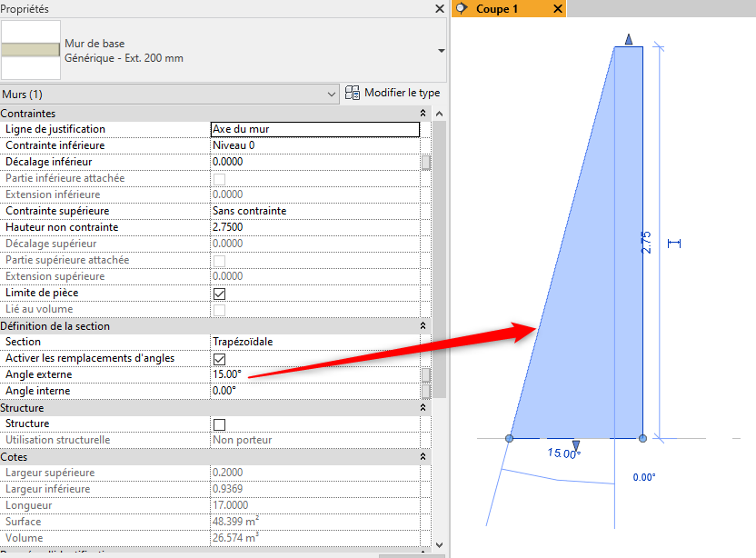Image resolution: width=756 pixels, height=558 pixels.
Task: Click the Mur de base type thumbnail
Action: tap(31, 51)
